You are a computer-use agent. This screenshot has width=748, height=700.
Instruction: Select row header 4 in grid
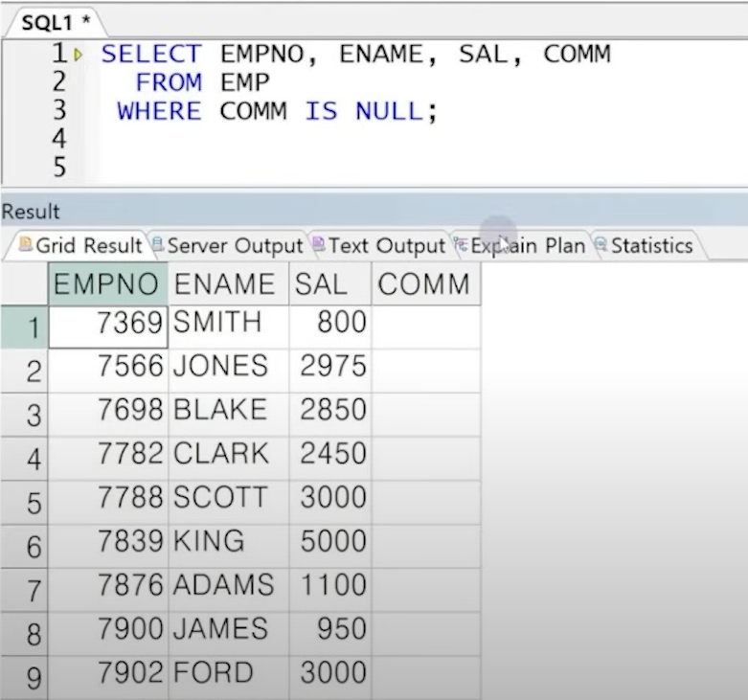pyautogui.click(x=24, y=459)
